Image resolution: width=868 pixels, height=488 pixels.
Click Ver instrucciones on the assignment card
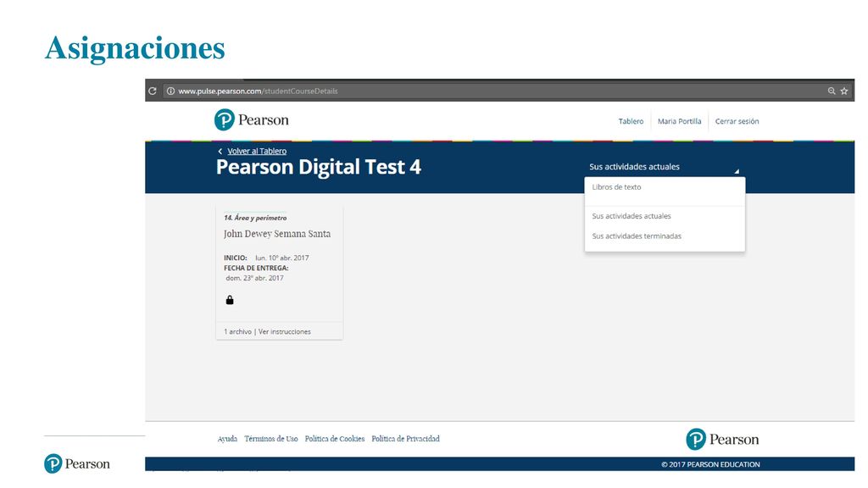pyautogui.click(x=285, y=331)
